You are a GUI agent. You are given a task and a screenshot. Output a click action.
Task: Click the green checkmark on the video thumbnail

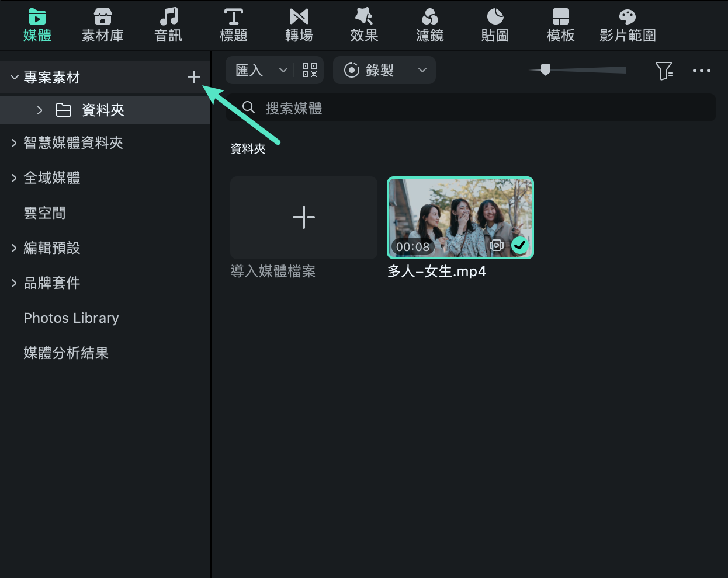tap(519, 245)
